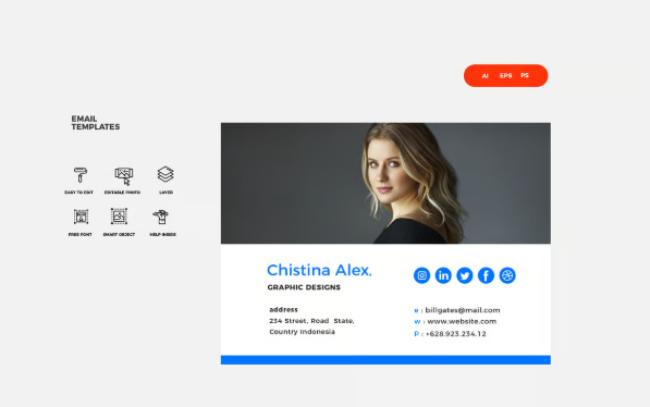650x407 pixels.
Task: Click the Free Font icon
Action: [x=81, y=217]
